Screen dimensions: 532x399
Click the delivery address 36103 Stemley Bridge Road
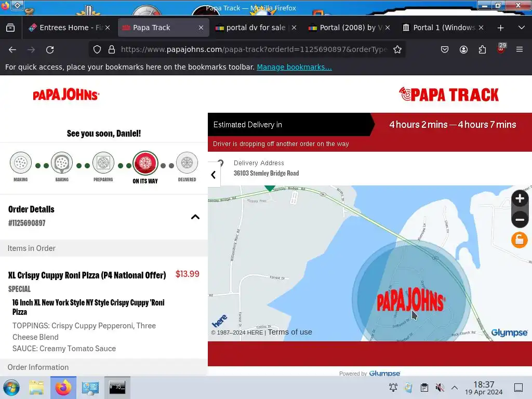point(267,173)
